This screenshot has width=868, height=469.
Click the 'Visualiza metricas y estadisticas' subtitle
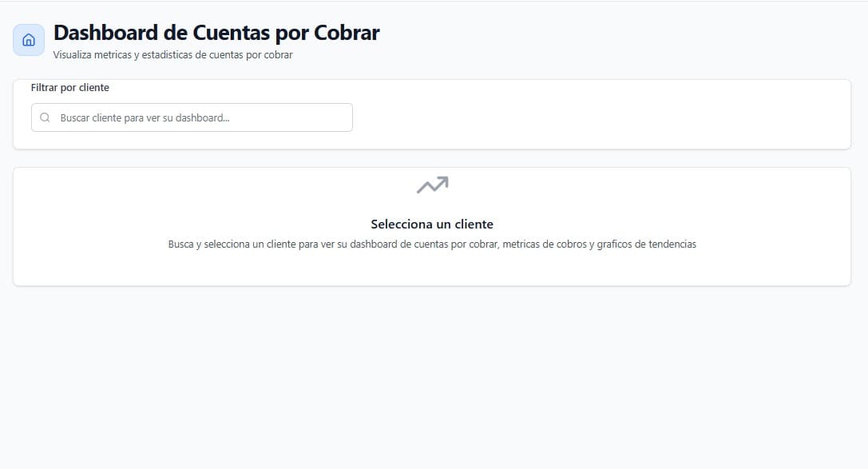(172, 55)
